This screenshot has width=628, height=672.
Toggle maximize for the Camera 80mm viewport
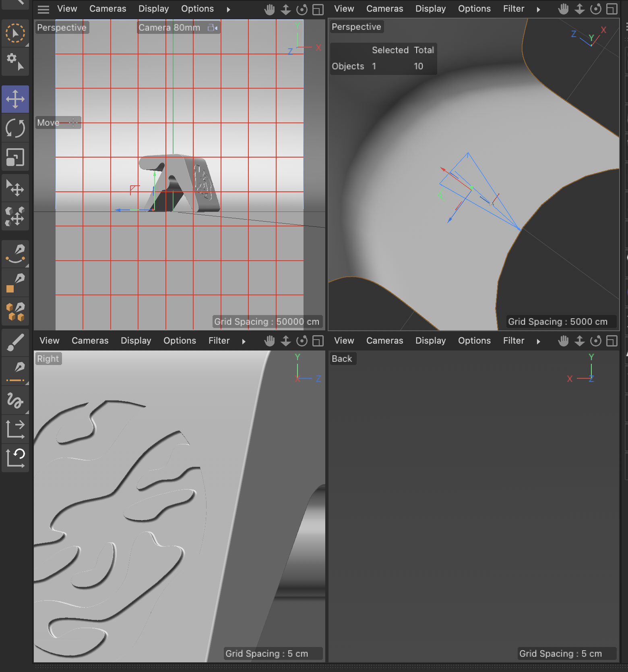(x=318, y=9)
